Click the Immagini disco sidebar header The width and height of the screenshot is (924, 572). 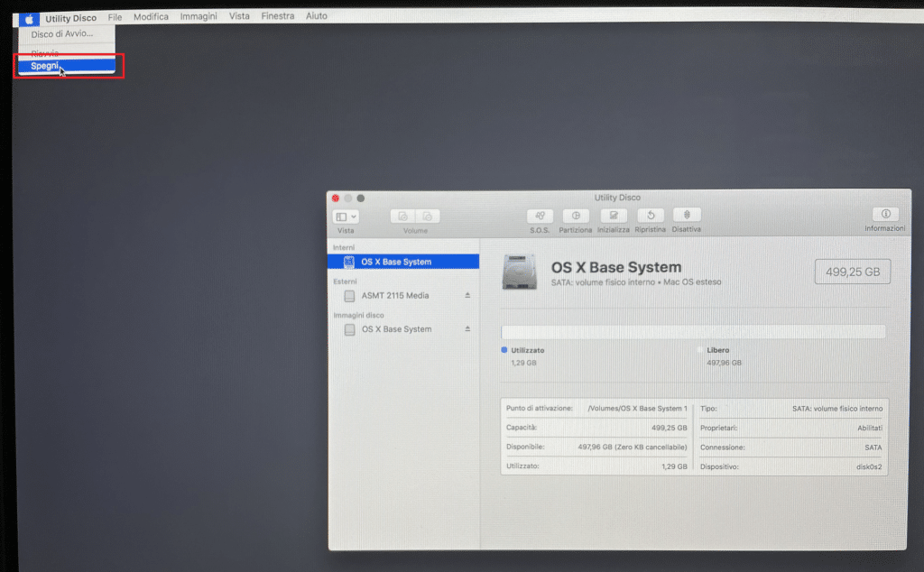click(358, 315)
